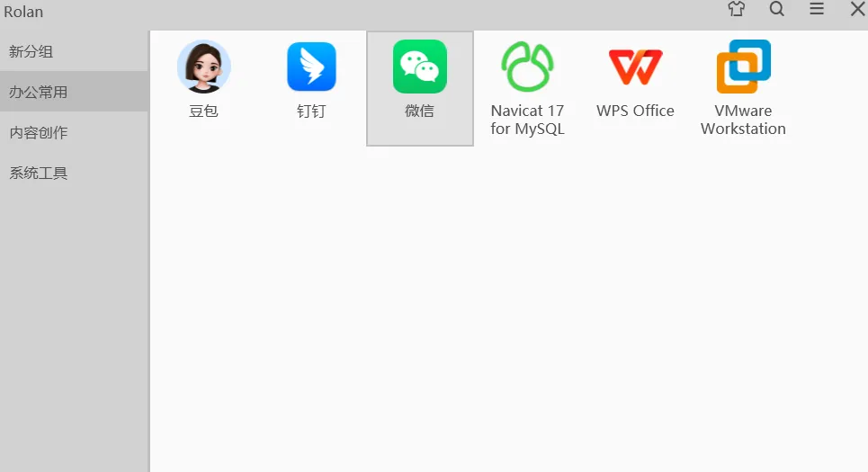Open Navicat 17 for MySQL icon
868x472 pixels.
(x=528, y=67)
